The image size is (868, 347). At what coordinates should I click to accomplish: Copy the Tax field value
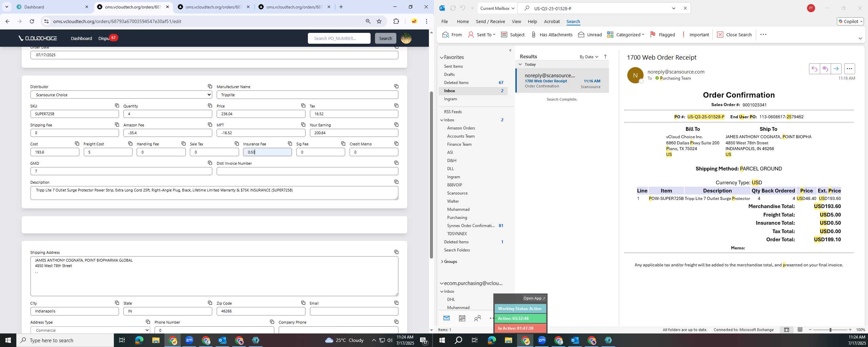396,106
